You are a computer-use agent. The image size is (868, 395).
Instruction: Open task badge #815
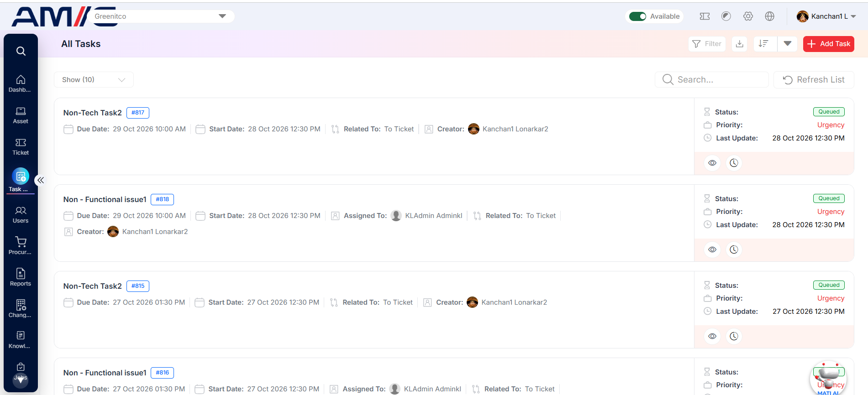click(138, 286)
